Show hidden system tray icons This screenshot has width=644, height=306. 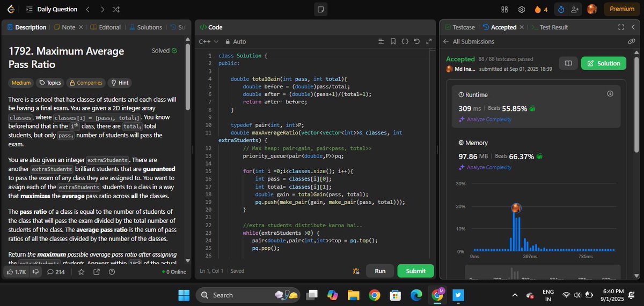coord(515,295)
